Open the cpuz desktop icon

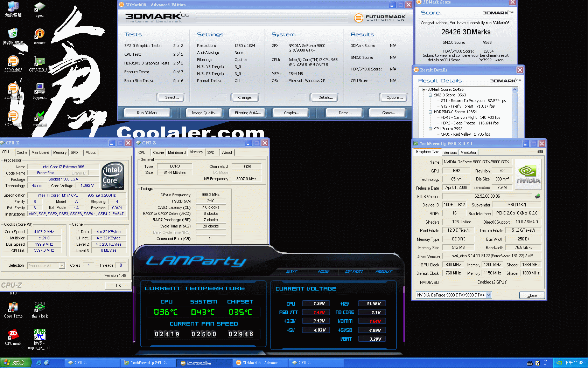point(40,9)
